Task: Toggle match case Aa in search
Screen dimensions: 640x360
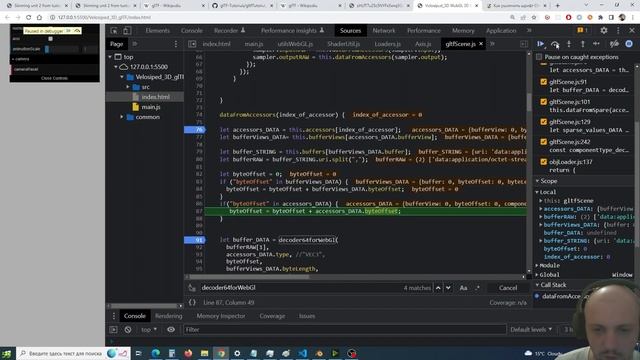Action: point(463,288)
